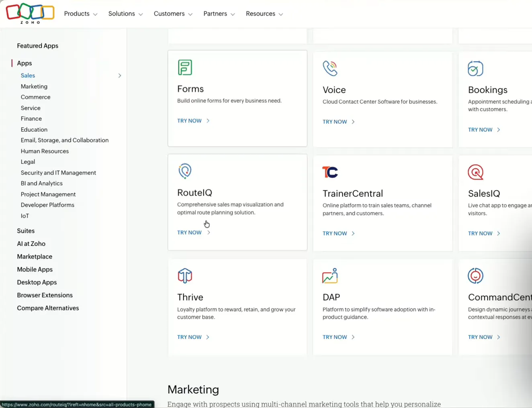Expand the Customers menu
The height and width of the screenshot is (408, 532).
click(x=173, y=14)
